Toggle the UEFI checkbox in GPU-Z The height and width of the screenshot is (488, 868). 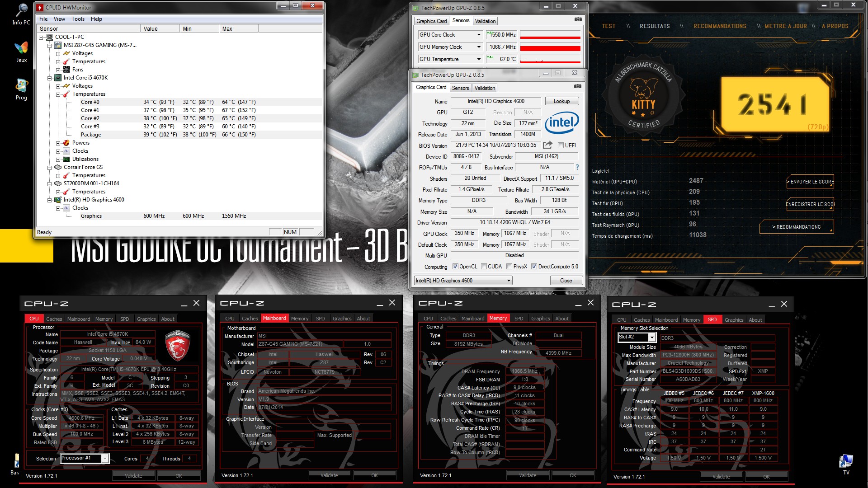click(x=561, y=145)
